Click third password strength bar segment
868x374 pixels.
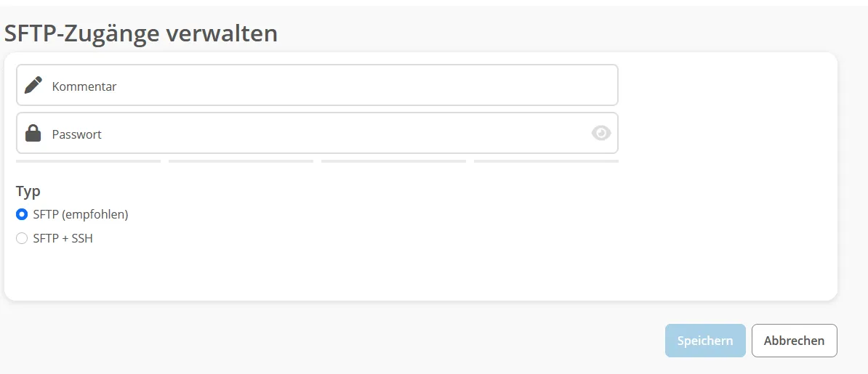[393, 161]
